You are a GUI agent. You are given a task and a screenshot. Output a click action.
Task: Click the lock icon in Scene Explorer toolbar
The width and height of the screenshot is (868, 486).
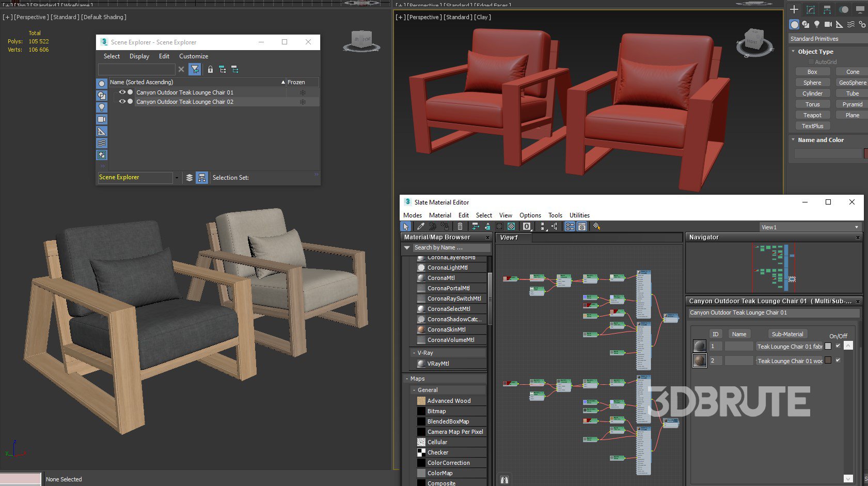(x=210, y=69)
